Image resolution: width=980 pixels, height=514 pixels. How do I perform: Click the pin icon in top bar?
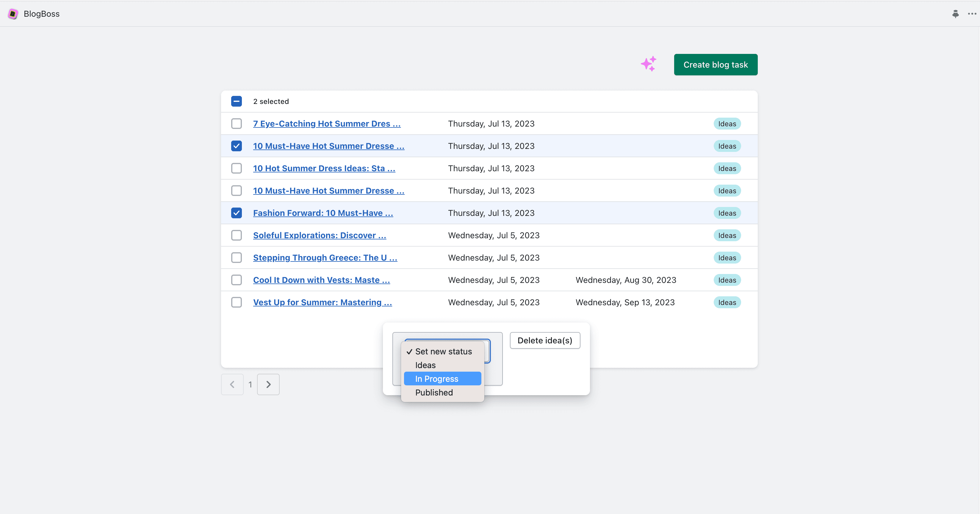[955, 14]
